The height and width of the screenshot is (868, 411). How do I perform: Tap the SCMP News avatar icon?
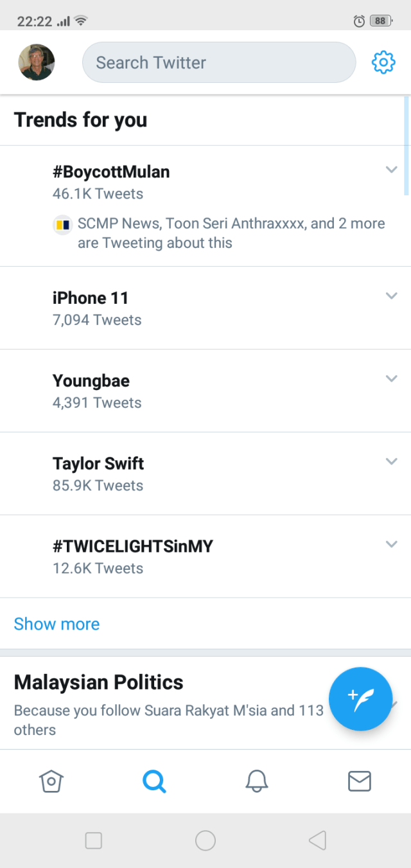[62, 225]
